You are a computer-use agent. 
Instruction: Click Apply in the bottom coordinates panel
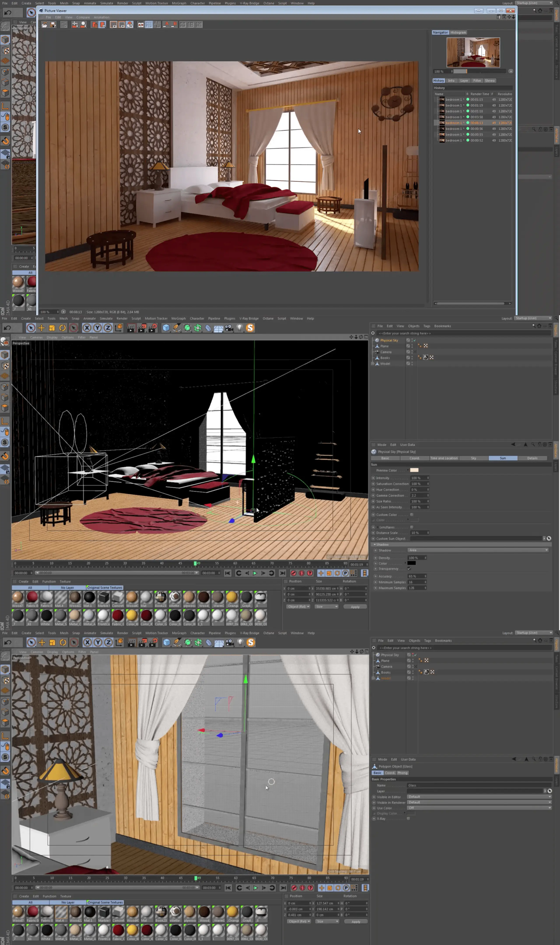356,922
